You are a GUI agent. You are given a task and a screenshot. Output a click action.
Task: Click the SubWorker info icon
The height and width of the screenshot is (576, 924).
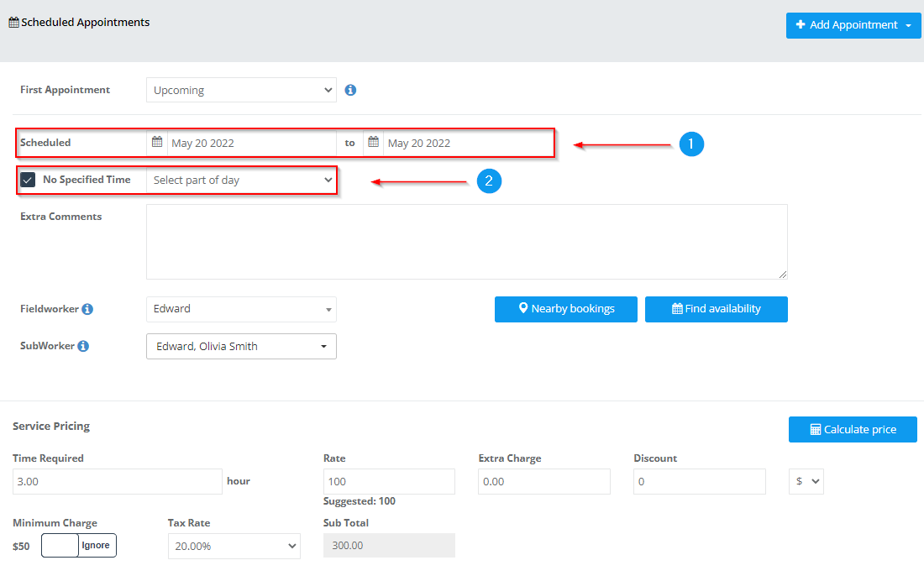83,346
